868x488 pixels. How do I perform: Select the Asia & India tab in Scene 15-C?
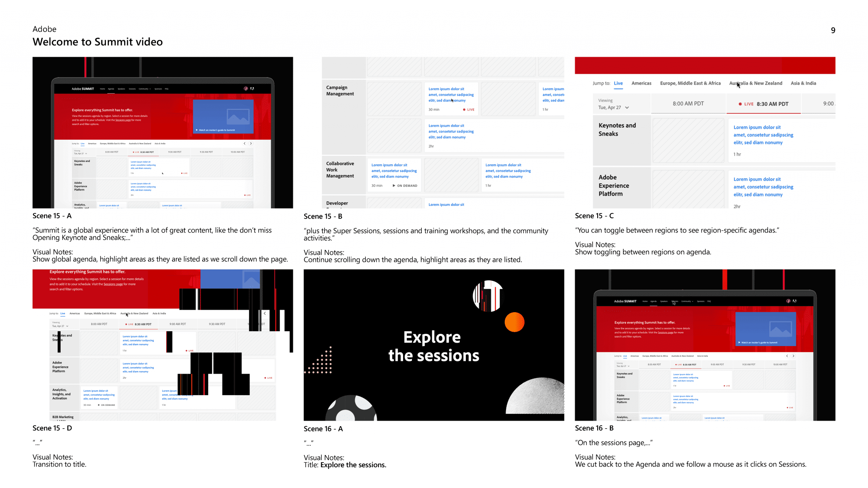pos(803,83)
